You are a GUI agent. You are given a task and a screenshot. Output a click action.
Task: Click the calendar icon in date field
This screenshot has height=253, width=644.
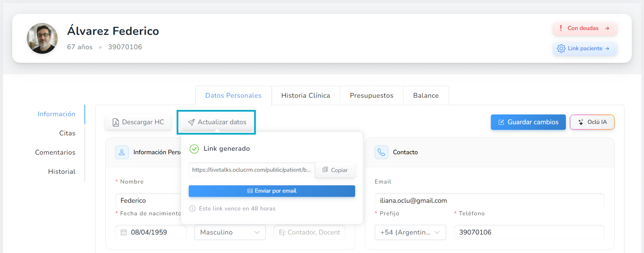(x=123, y=232)
